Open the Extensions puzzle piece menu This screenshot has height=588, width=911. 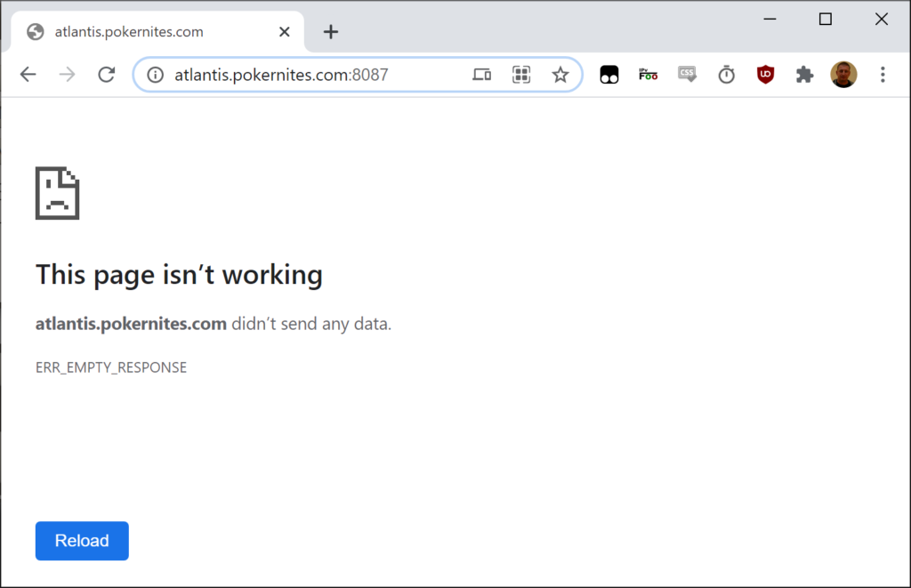pos(804,75)
